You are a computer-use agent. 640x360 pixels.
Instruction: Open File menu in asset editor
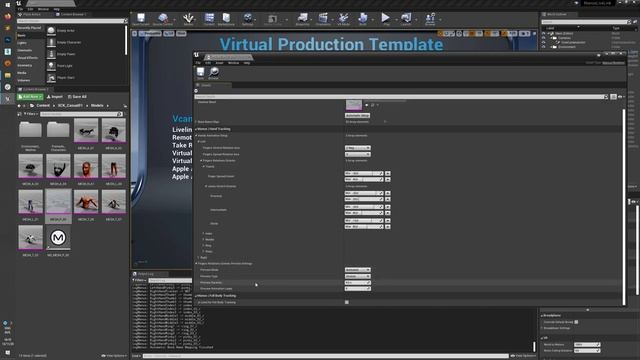[x=198, y=63]
